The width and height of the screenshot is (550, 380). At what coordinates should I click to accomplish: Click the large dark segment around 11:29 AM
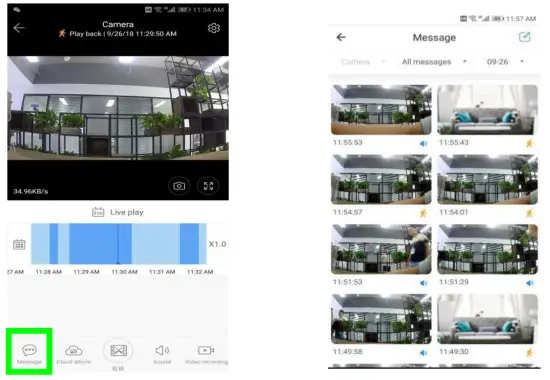(x=100, y=244)
